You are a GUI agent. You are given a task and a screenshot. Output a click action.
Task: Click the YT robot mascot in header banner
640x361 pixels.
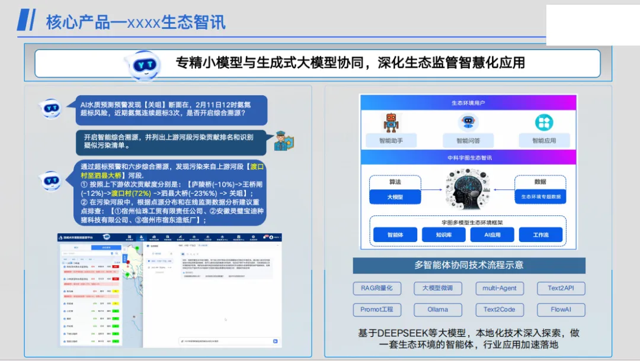[143, 65]
